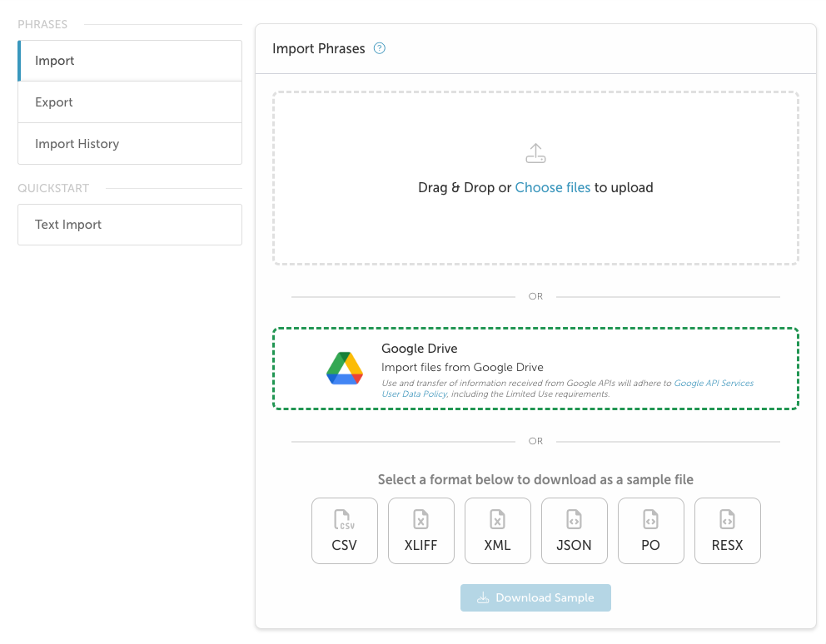Select the CSV sample format

[345, 531]
